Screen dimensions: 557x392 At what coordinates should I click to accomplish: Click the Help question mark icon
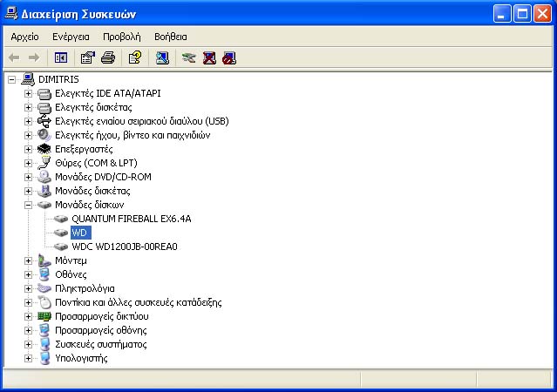(135, 57)
